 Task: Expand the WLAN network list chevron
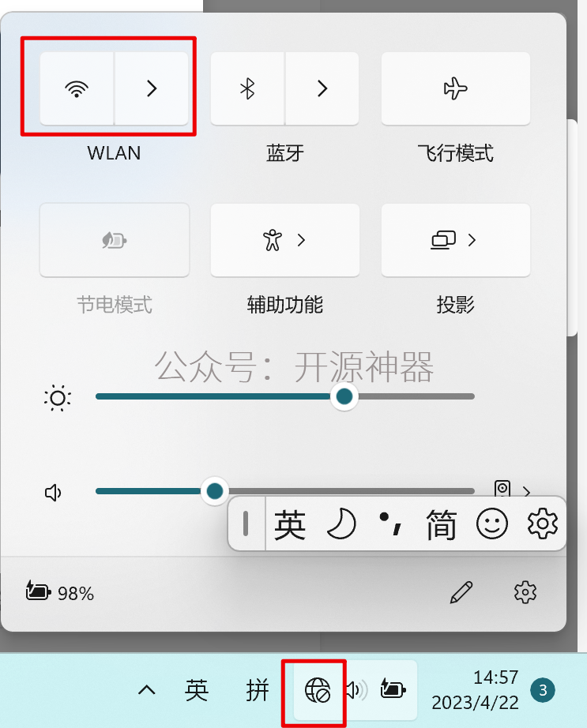click(x=152, y=88)
